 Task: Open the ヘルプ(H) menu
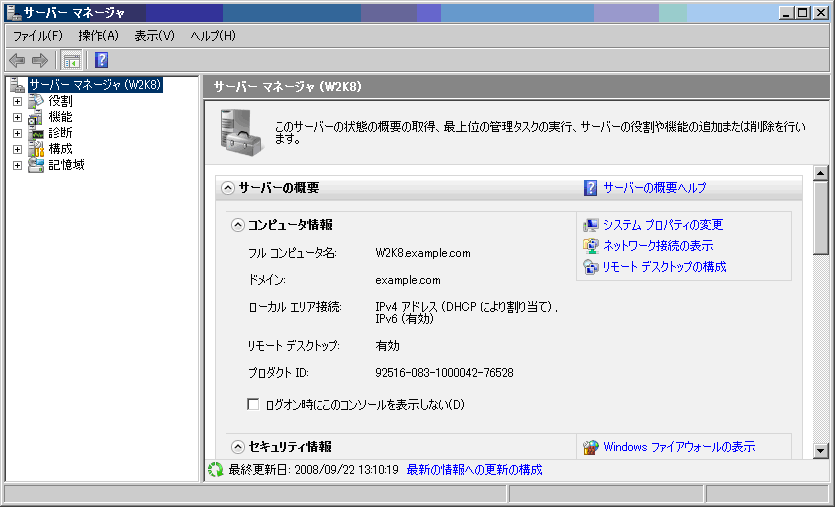(213, 36)
